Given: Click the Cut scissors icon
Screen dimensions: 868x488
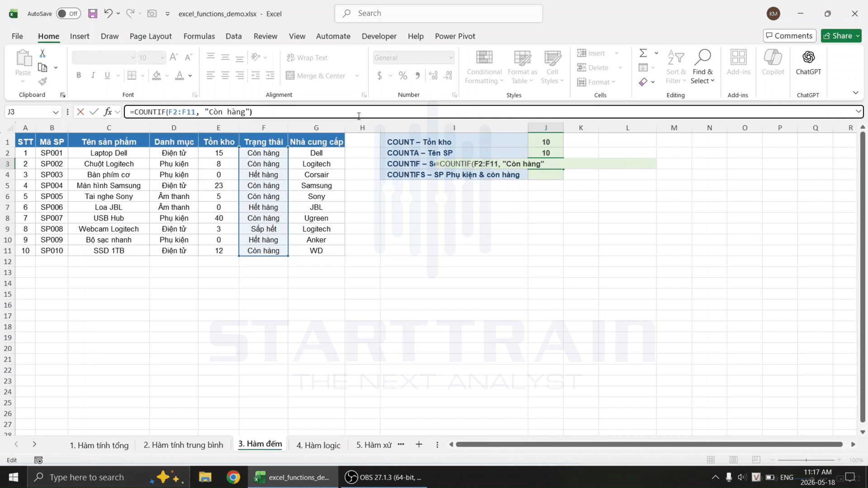Looking at the screenshot, I should point(43,53).
